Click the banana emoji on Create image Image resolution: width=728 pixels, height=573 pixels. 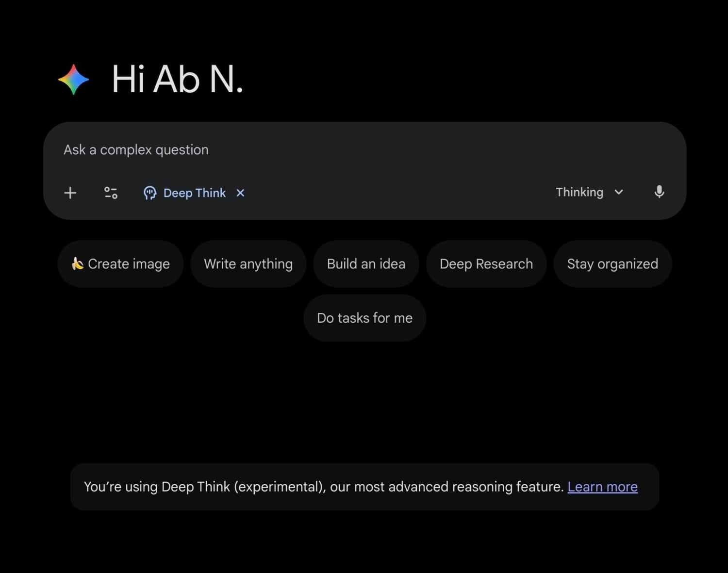pyautogui.click(x=77, y=263)
